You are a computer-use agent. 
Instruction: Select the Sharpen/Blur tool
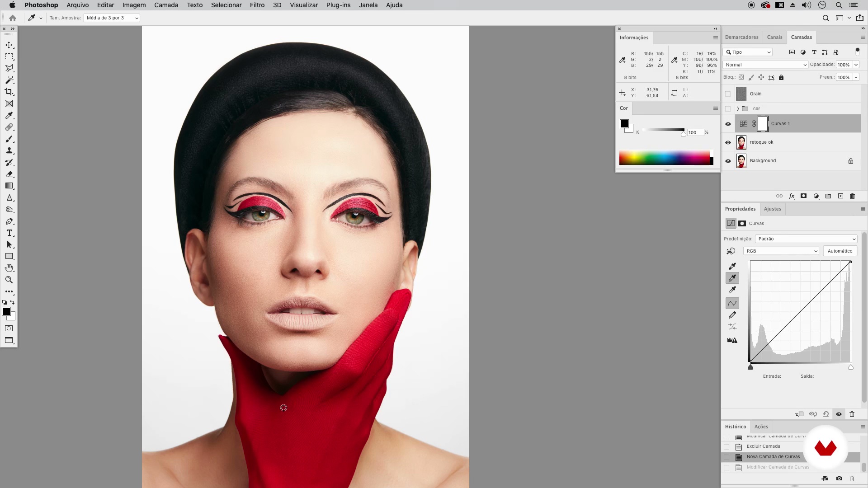coord(9,197)
